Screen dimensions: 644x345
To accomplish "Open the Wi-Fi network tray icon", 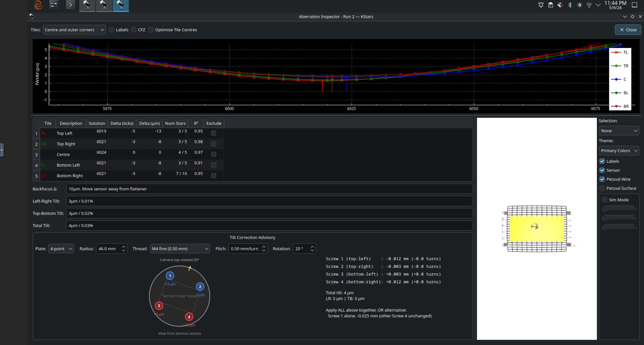I will coord(589,5).
